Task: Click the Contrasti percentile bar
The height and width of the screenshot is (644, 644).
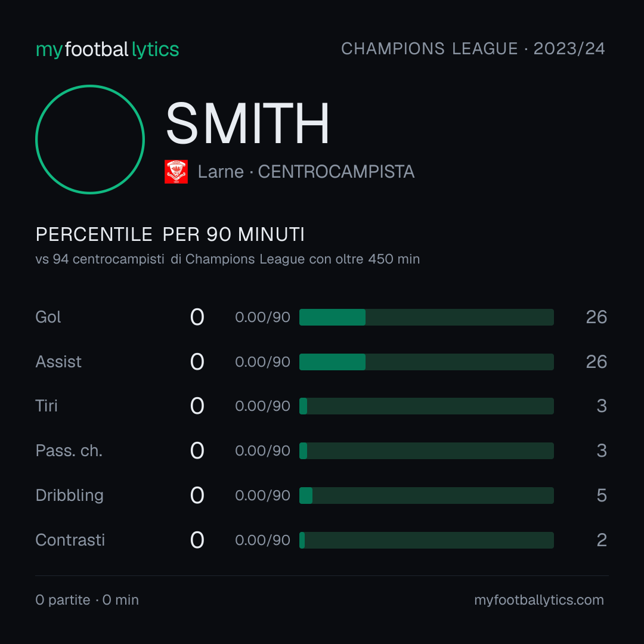Action: 426,540
